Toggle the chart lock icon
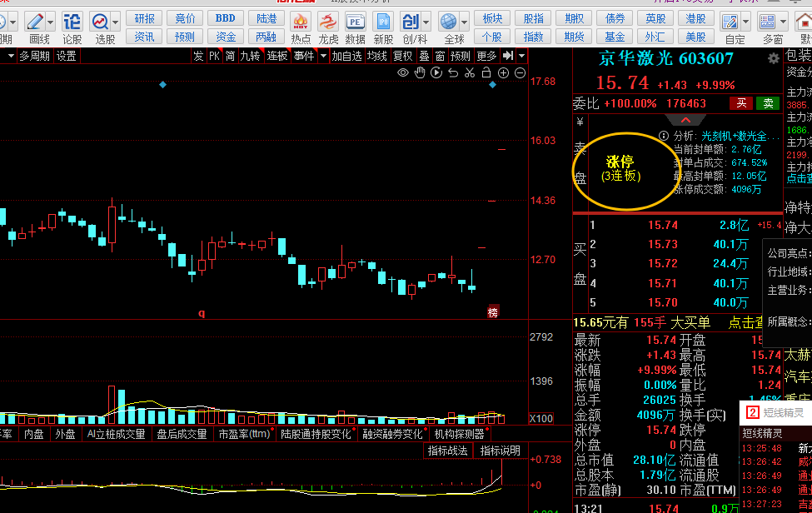Screen dimensions: 812x513 pos(486,73)
